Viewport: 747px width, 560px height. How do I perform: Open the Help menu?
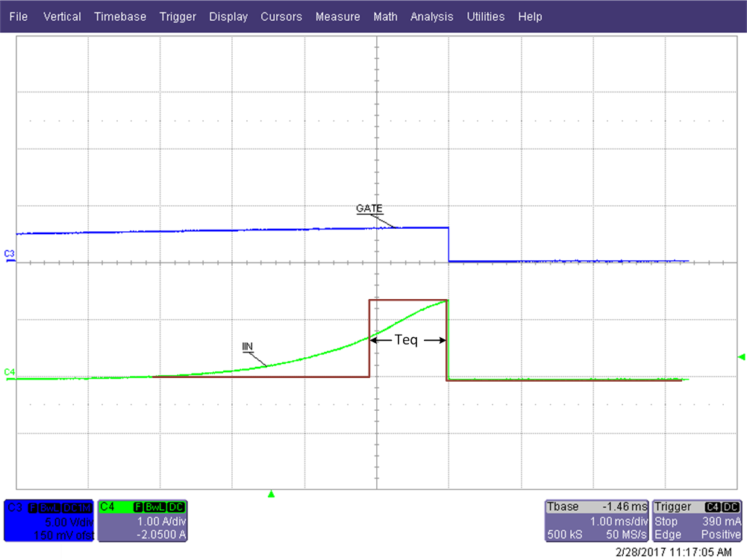tap(530, 16)
